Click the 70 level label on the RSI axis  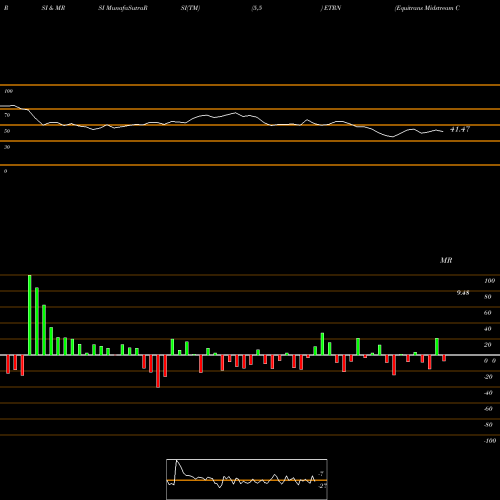7,115
